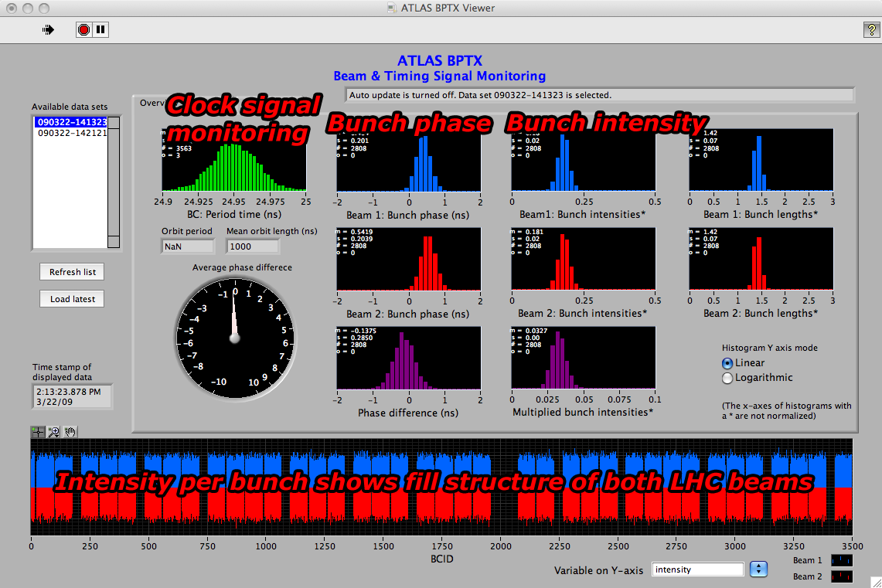Click the Multiplied bunch intensities histogram
Image resolution: width=882 pixels, height=588 pixels.
coord(584,358)
